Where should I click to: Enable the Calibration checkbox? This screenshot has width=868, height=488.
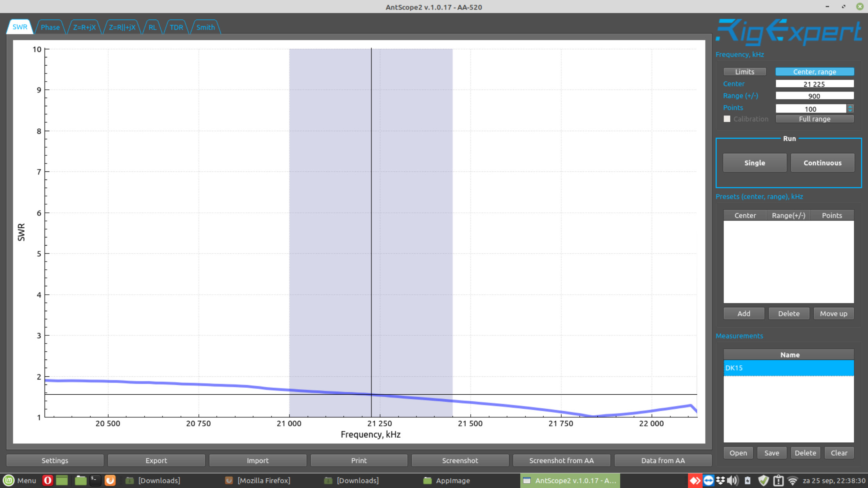pyautogui.click(x=727, y=119)
